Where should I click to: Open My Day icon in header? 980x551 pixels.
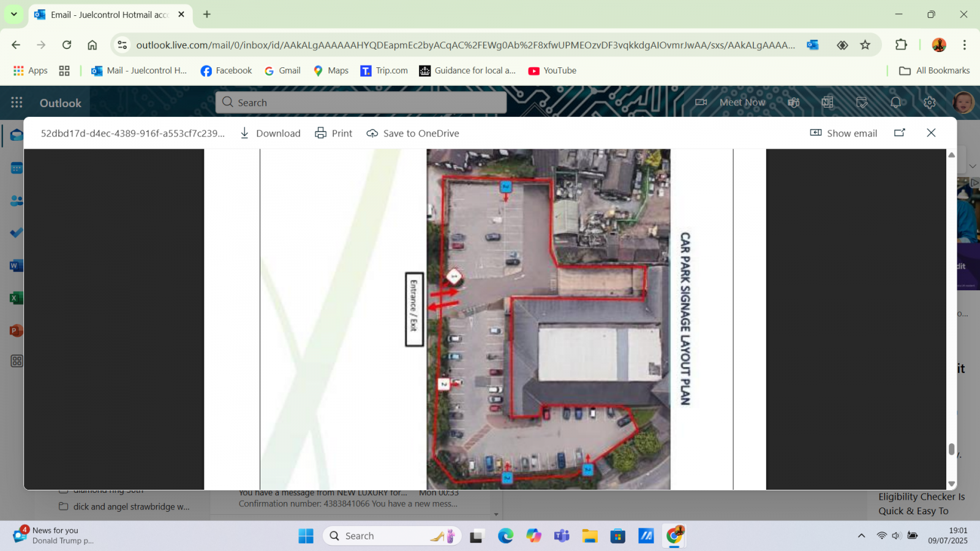click(x=862, y=102)
